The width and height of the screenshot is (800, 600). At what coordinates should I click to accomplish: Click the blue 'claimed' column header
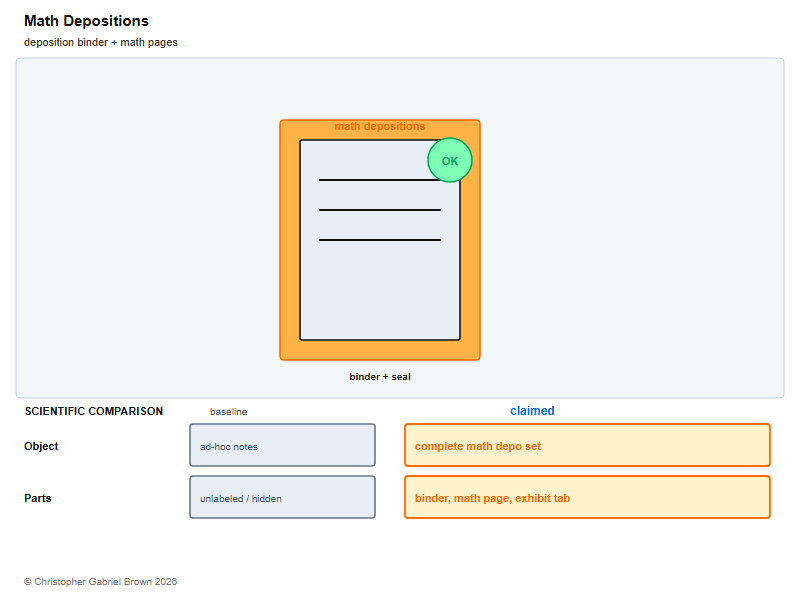532,411
